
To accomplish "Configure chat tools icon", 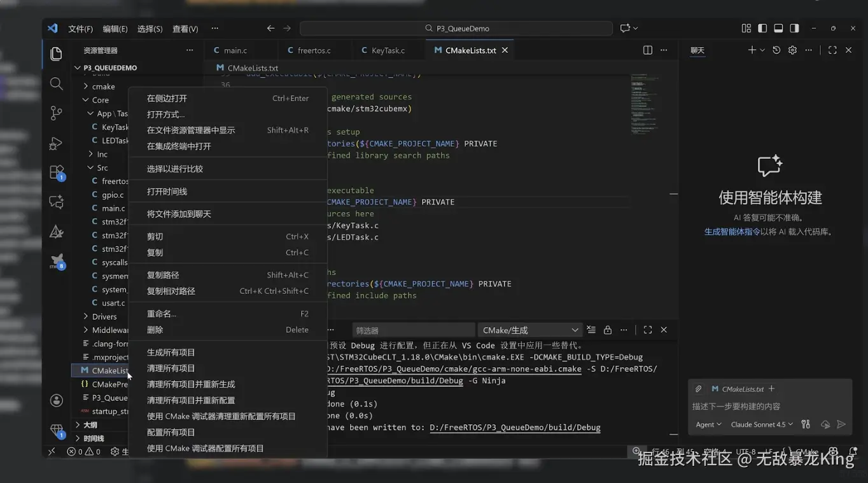I will point(806,424).
